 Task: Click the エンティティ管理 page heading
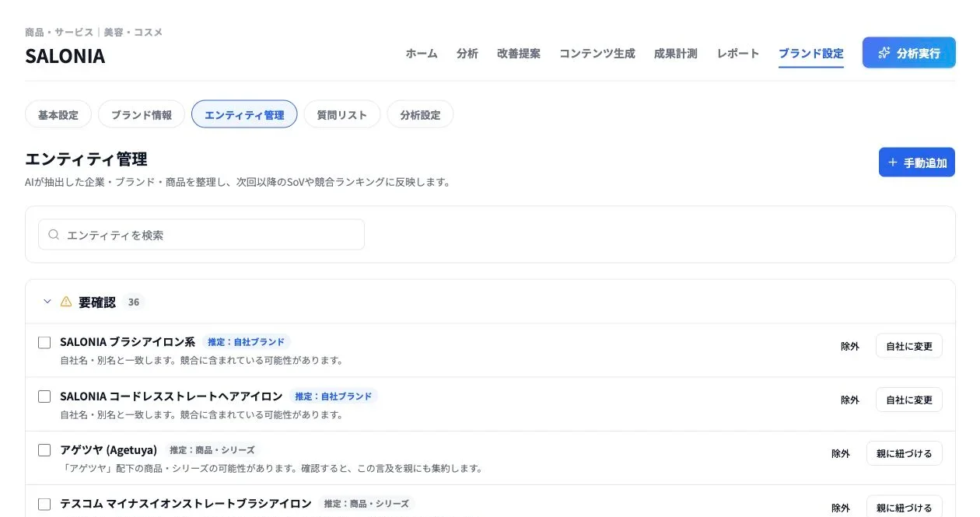tap(86, 159)
